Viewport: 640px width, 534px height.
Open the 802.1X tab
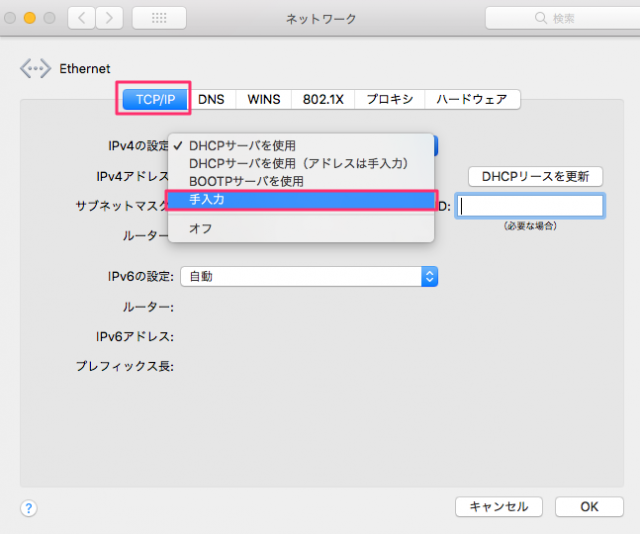[323, 99]
